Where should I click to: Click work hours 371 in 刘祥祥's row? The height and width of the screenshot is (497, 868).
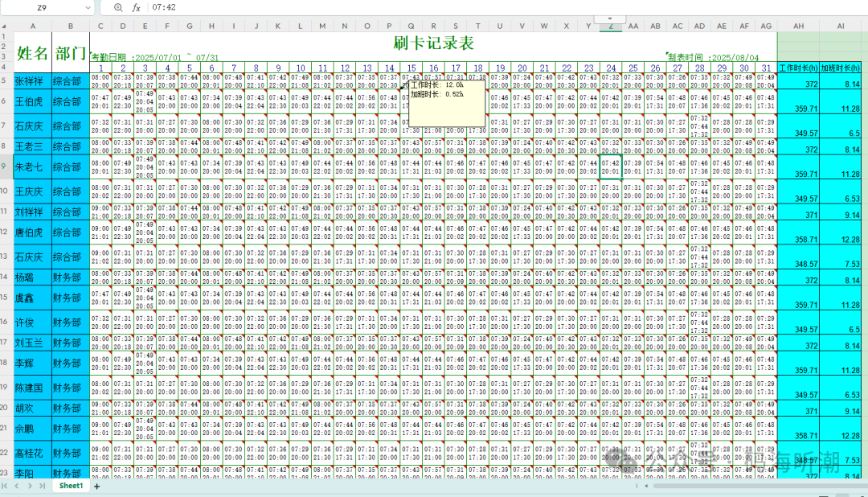click(x=798, y=212)
